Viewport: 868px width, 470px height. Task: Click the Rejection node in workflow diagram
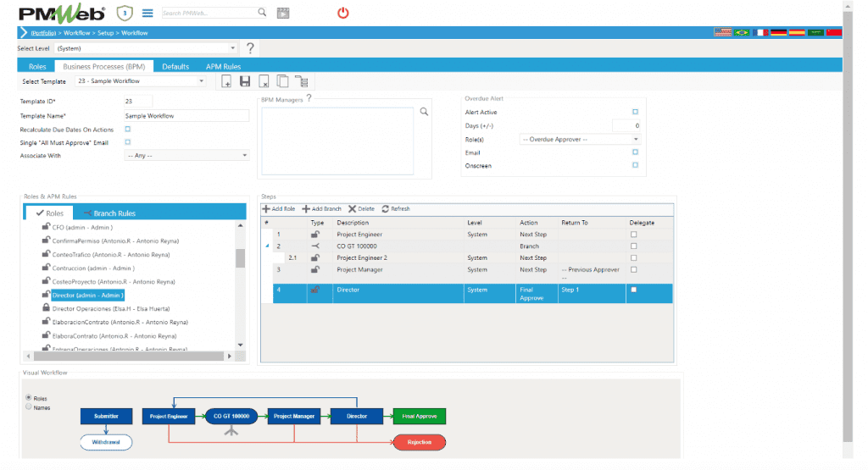tap(419, 442)
